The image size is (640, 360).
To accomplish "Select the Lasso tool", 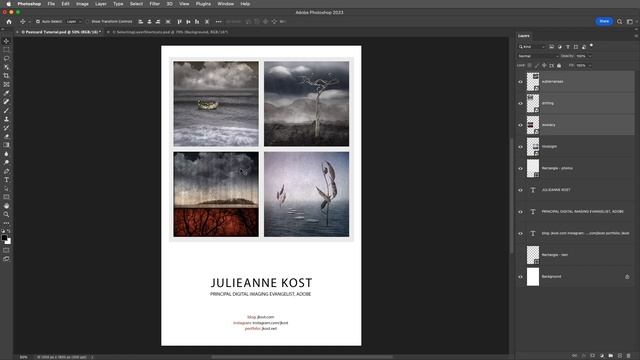I will (6, 58).
